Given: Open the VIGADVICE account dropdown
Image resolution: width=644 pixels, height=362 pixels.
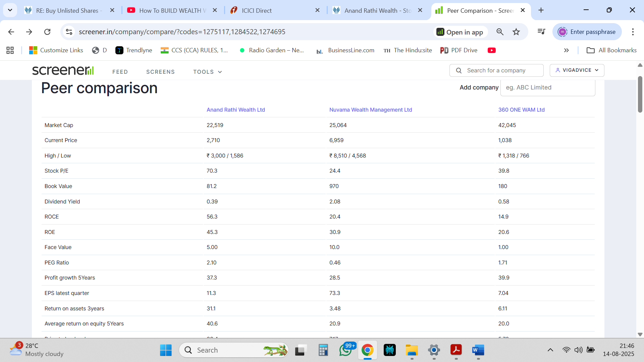Looking at the screenshot, I should click(x=577, y=70).
